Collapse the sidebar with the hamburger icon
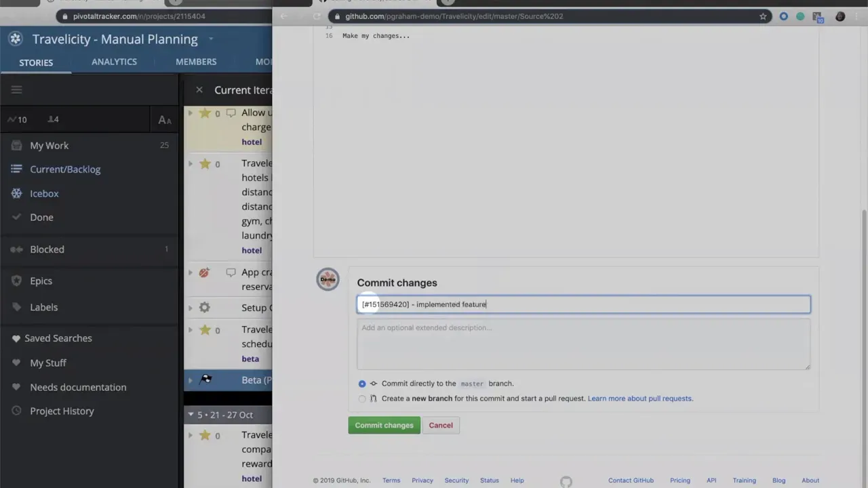This screenshot has height=488, width=868. click(16, 89)
